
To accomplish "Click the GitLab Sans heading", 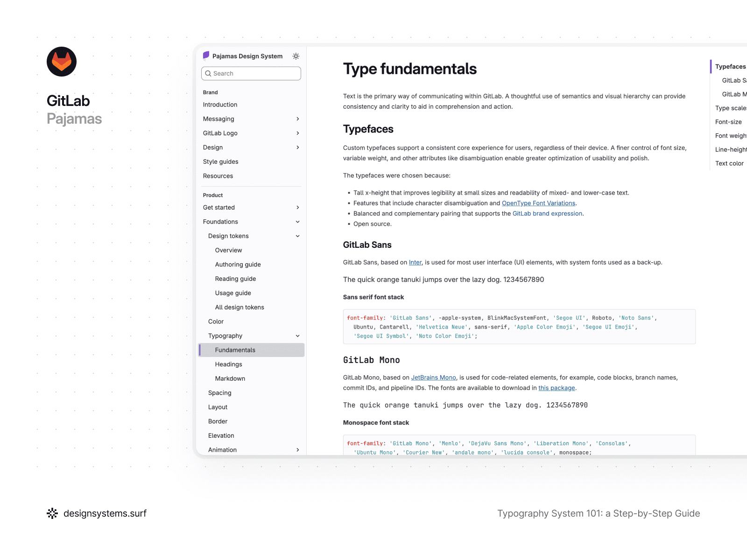I will pos(367,245).
